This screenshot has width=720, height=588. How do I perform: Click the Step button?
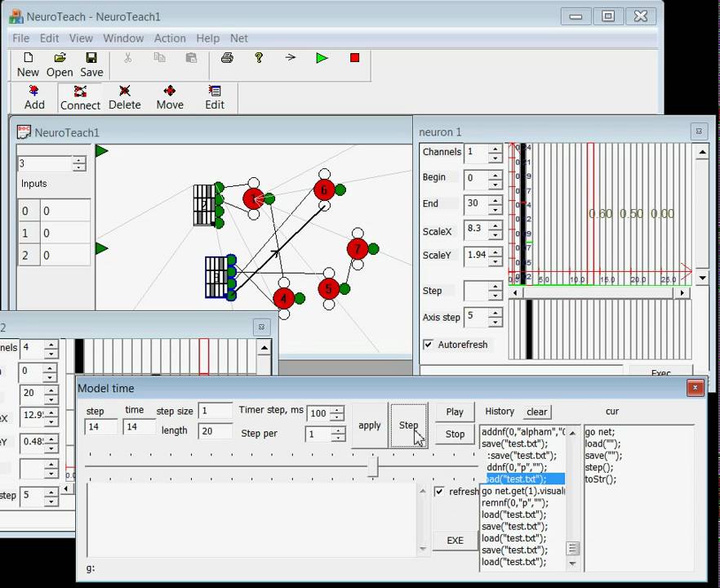[409, 425]
